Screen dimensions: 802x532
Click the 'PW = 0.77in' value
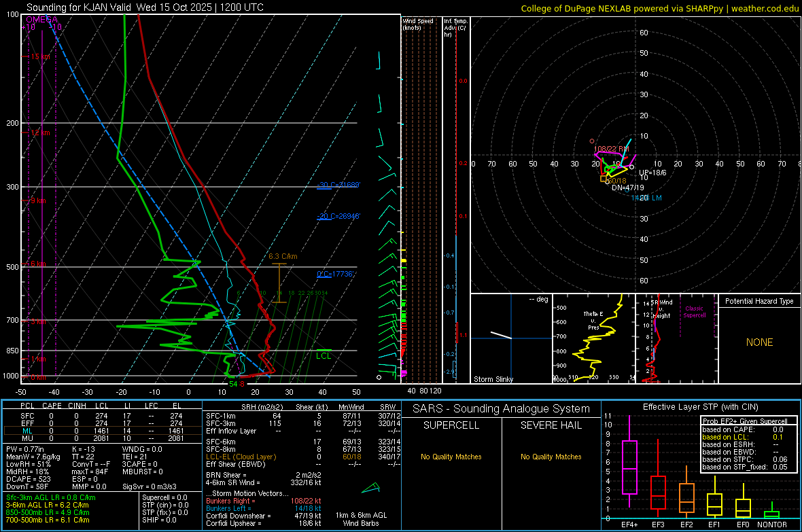[x=25, y=449]
